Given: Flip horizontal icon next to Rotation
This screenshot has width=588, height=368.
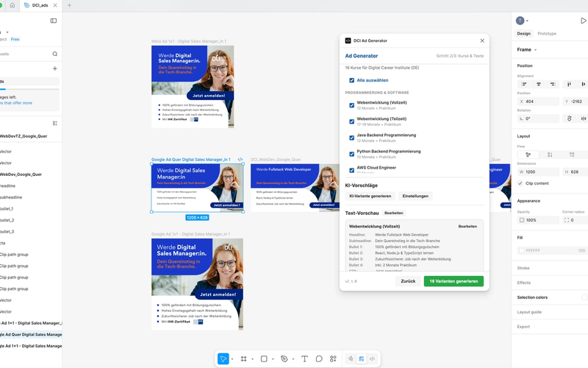Looking at the screenshot, I should [x=583, y=118].
